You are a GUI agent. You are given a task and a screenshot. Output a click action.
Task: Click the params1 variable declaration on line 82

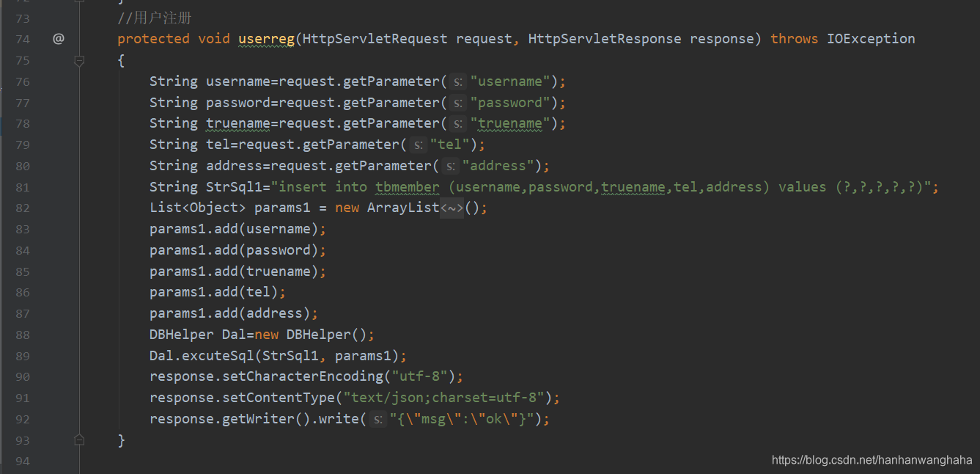tap(282, 208)
